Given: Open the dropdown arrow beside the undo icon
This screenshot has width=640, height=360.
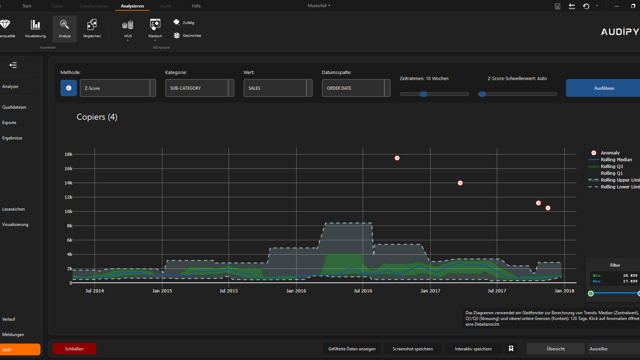Looking at the screenshot, I should 597,6.
